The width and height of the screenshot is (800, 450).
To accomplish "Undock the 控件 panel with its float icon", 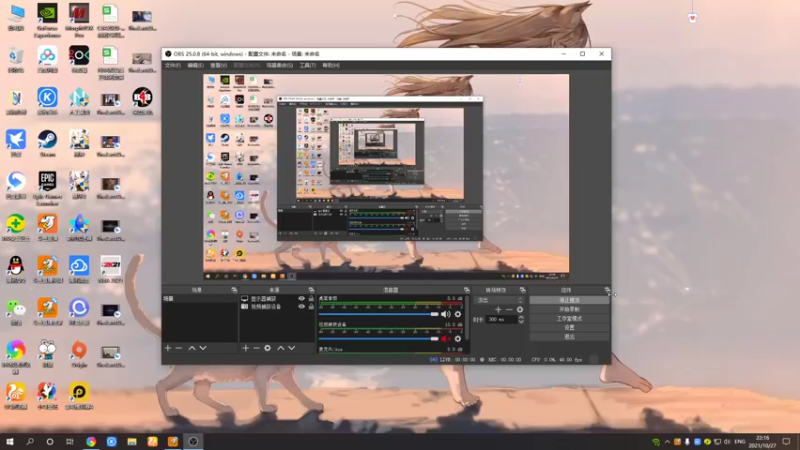I will pos(607,290).
